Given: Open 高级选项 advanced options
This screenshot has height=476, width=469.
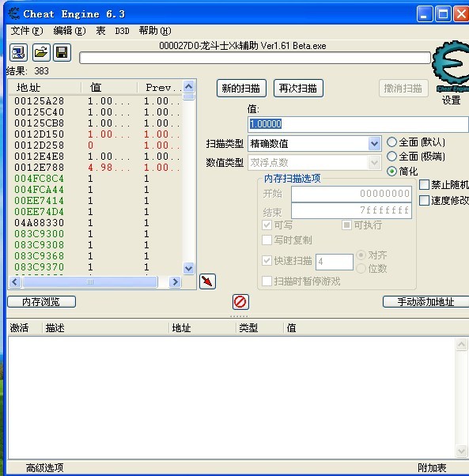Looking at the screenshot, I should (x=44, y=468).
